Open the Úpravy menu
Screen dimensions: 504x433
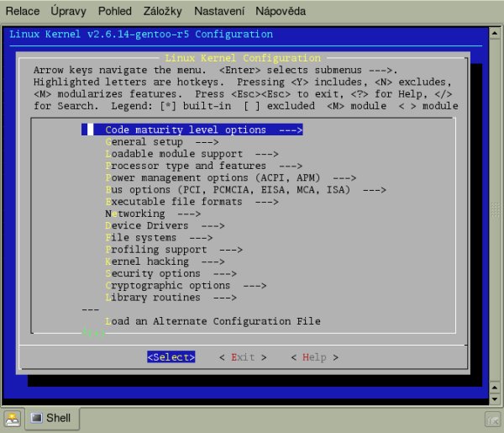(x=68, y=11)
